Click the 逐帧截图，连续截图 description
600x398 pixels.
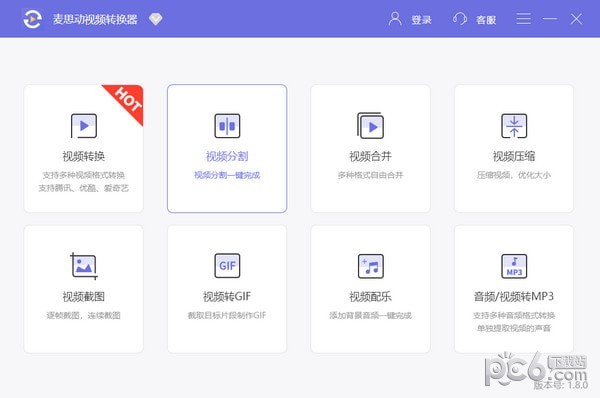(x=84, y=315)
